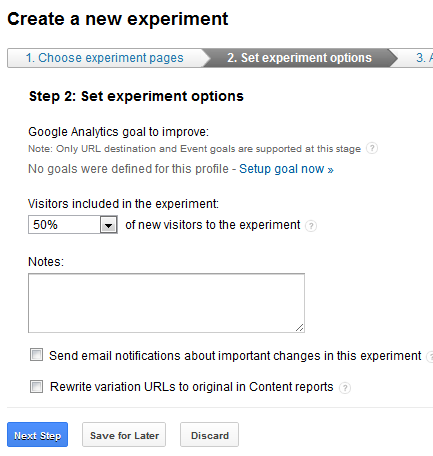The width and height of the screenshot is (433, 456).
Task: Click 'Send email notifications' label text
Action: pyautogui.click(x=235, y=356)
